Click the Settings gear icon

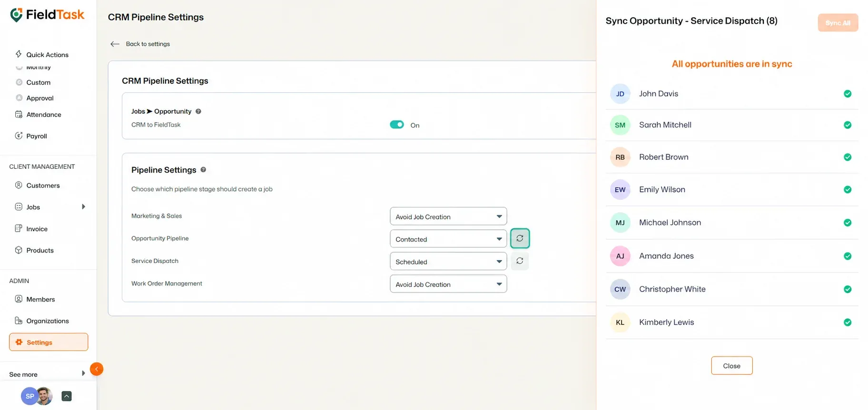click(x=19, y=342)
